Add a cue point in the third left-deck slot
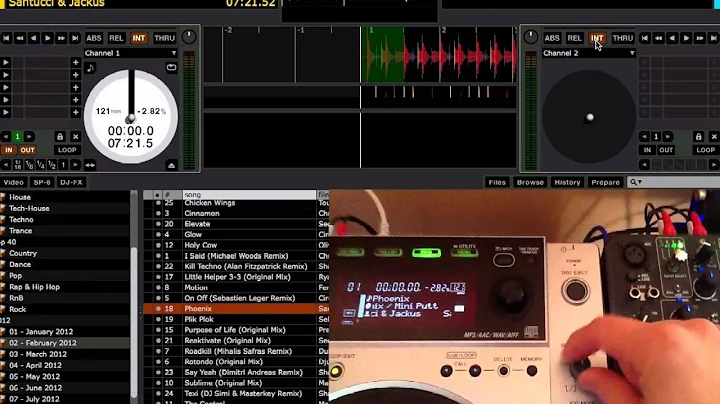 [75, 87]
